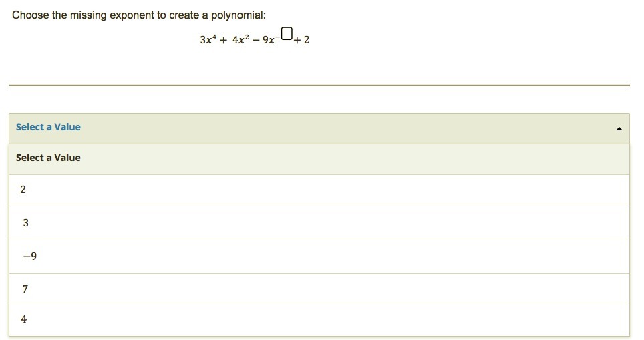
Task: Pick the −9 option
Action: (x=319, y=256)
